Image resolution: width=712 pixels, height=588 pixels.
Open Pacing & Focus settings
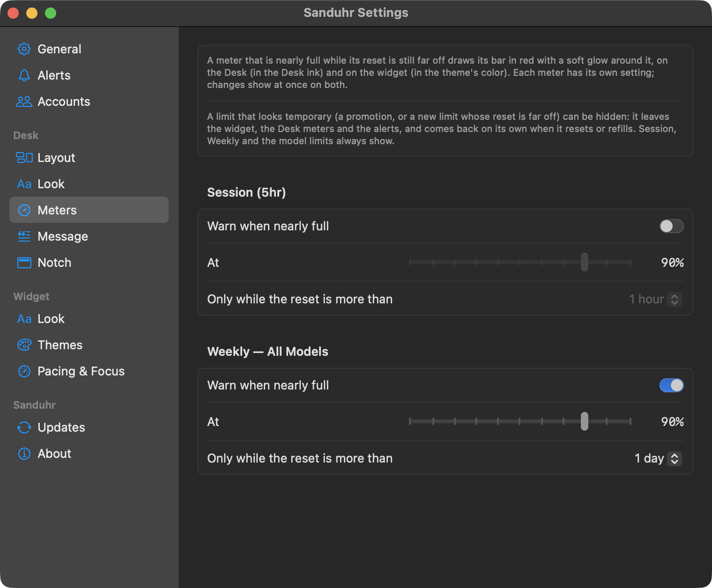click(x=89, y=371)
